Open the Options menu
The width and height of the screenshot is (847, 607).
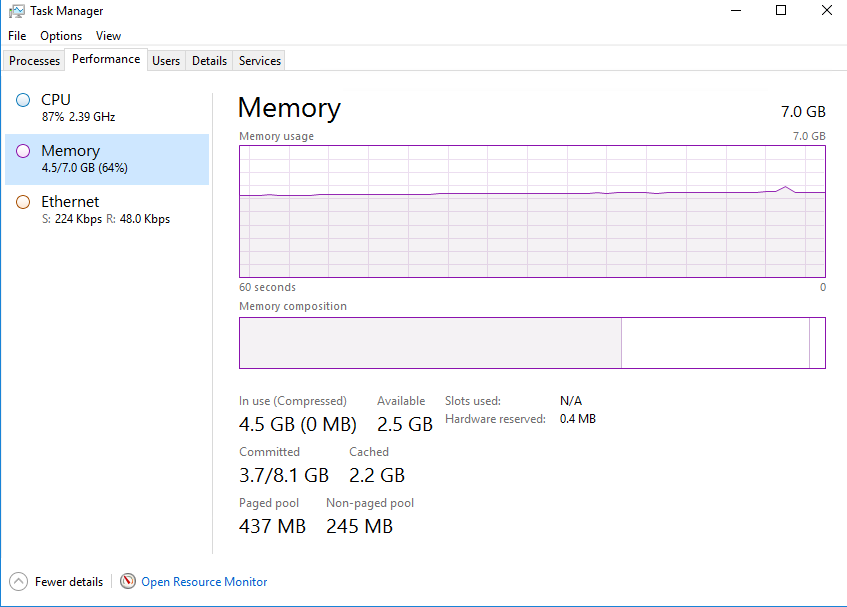61,36
